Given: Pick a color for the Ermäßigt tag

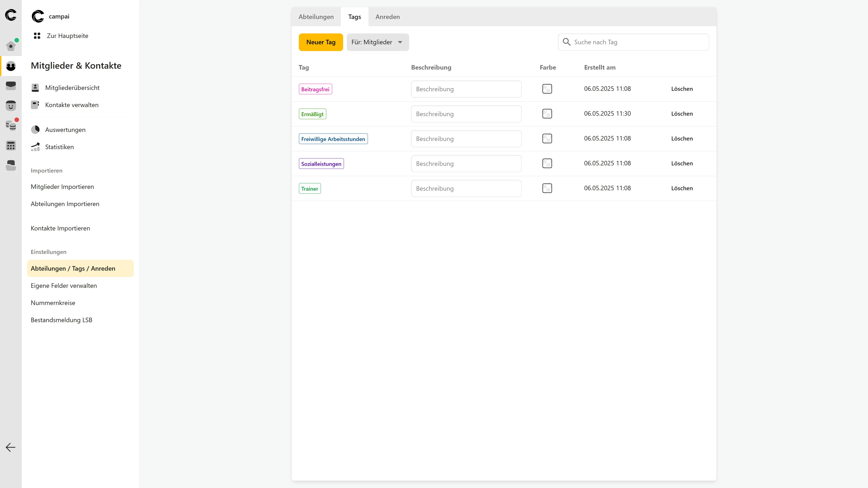Looking at the screenshot, I should pyautogui.click(x=547, y=114).
